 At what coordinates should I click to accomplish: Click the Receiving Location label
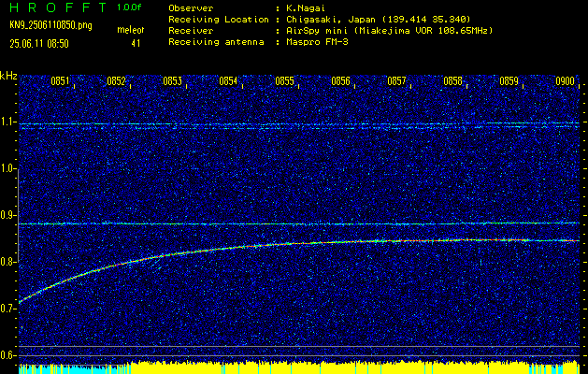(219, 19)
